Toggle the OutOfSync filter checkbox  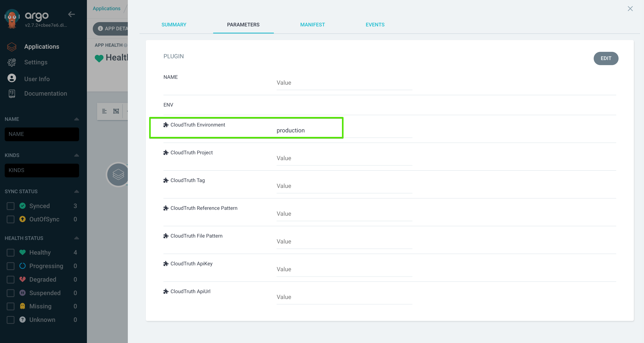(11, 219)
